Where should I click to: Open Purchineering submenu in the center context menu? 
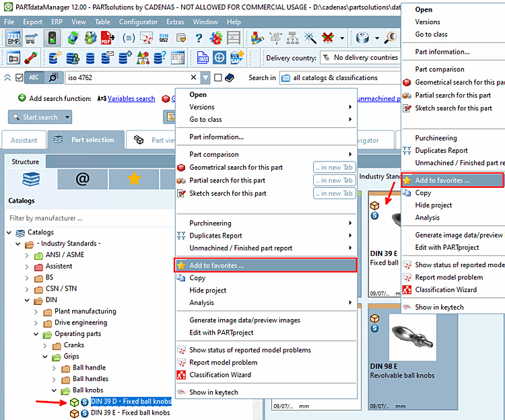(x=265, y=223)
